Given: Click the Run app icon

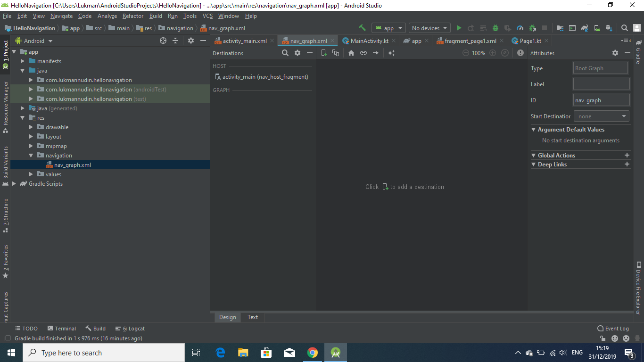Looking at the screenshot, I should (459, 28).
